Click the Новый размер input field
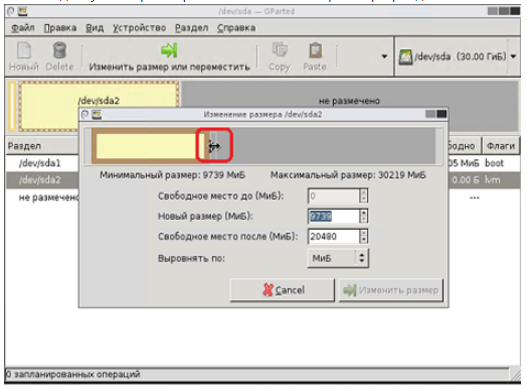Image resolution: width=527 pixels, height=389 pixels. 333,216
